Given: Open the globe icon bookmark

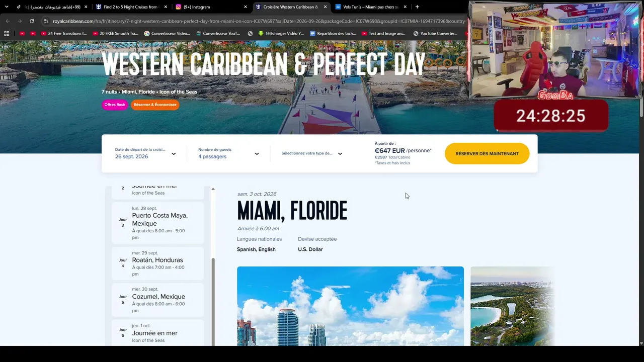Looking at the screenshot, I should pyautogui.click(x=250, y=34).
